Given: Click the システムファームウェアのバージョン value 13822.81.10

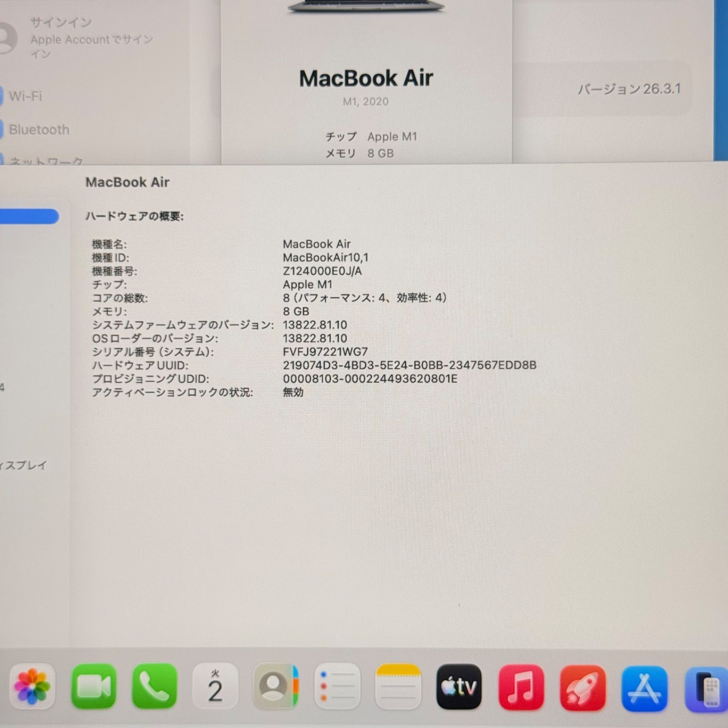Looking at the screenshot, I should pos(315,325).
